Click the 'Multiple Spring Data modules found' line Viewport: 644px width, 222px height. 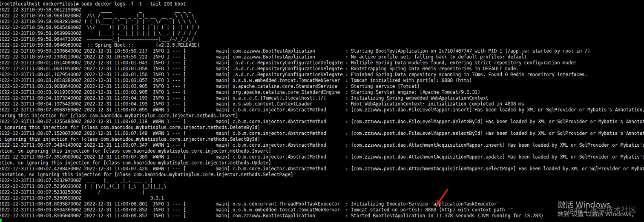pos(463,63)
